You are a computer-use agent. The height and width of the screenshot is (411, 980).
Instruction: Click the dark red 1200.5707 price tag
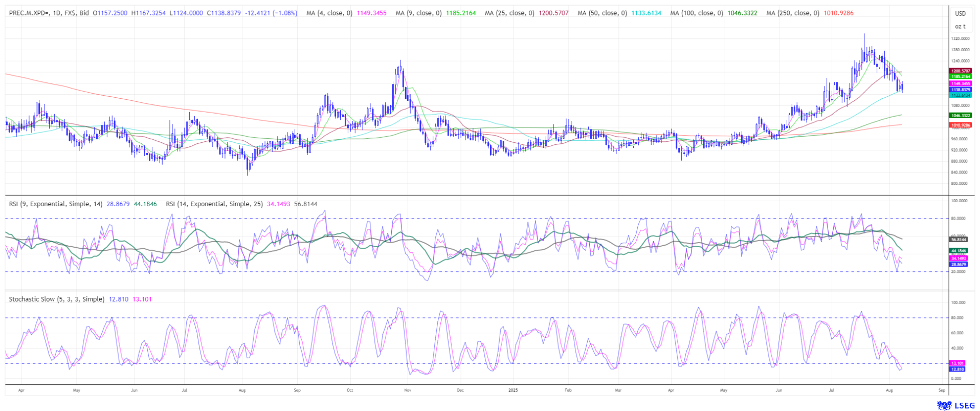[960, 71]
